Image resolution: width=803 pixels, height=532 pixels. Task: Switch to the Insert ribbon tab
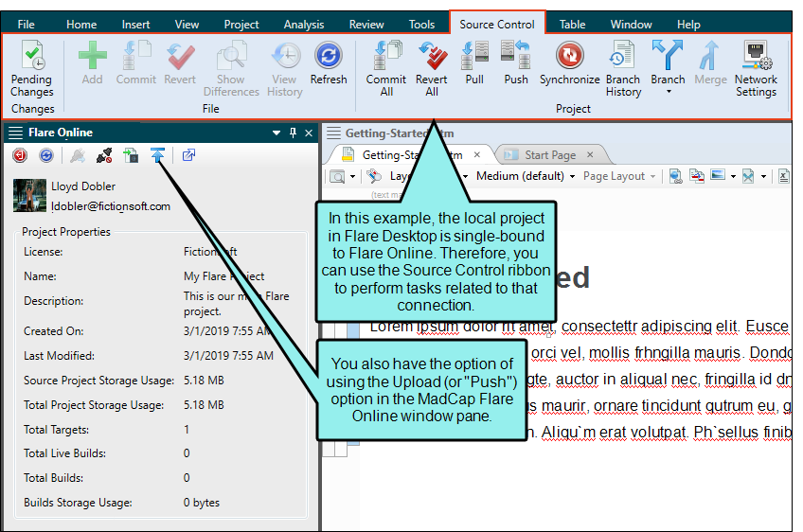135,24
